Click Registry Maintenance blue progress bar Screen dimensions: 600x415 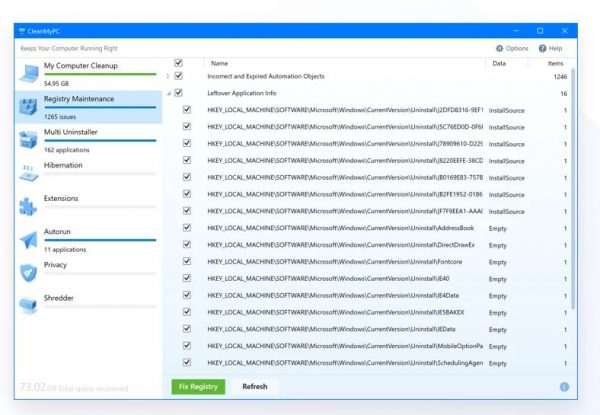100,107
